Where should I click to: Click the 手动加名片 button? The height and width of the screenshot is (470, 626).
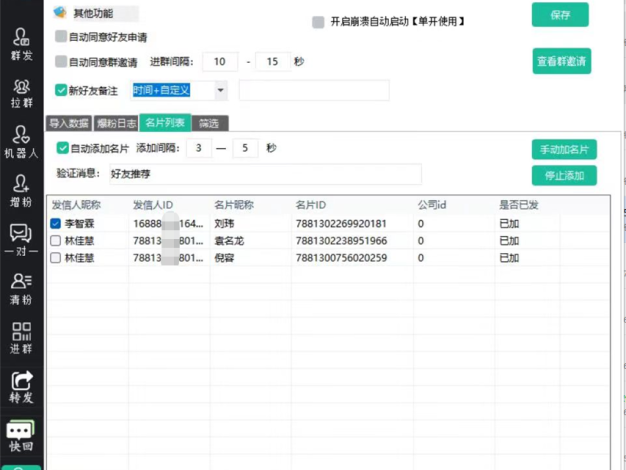(564, 149)
